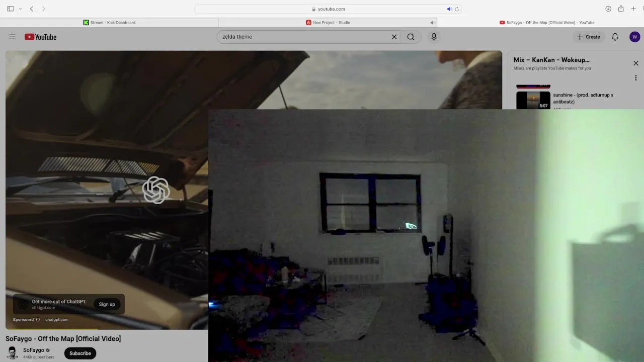The image size is (644, 362).
Task: Click 'Mix – KanKan - Wokeup...' playlist title
Action: point(551,60)
